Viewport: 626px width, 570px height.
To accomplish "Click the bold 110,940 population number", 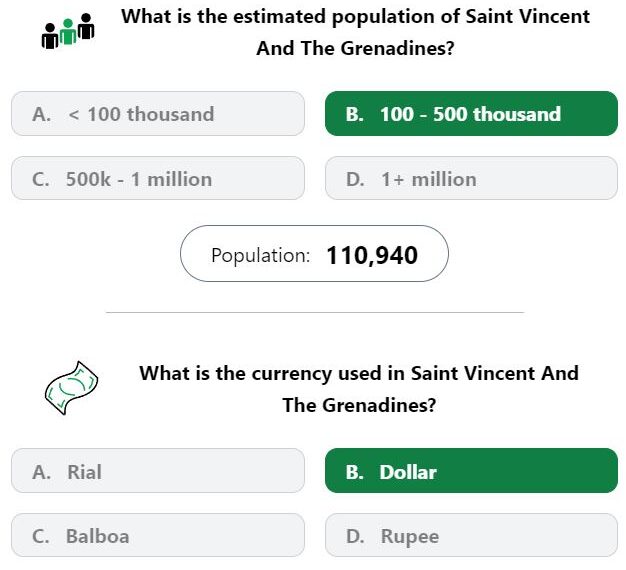I will click(372, 255).
